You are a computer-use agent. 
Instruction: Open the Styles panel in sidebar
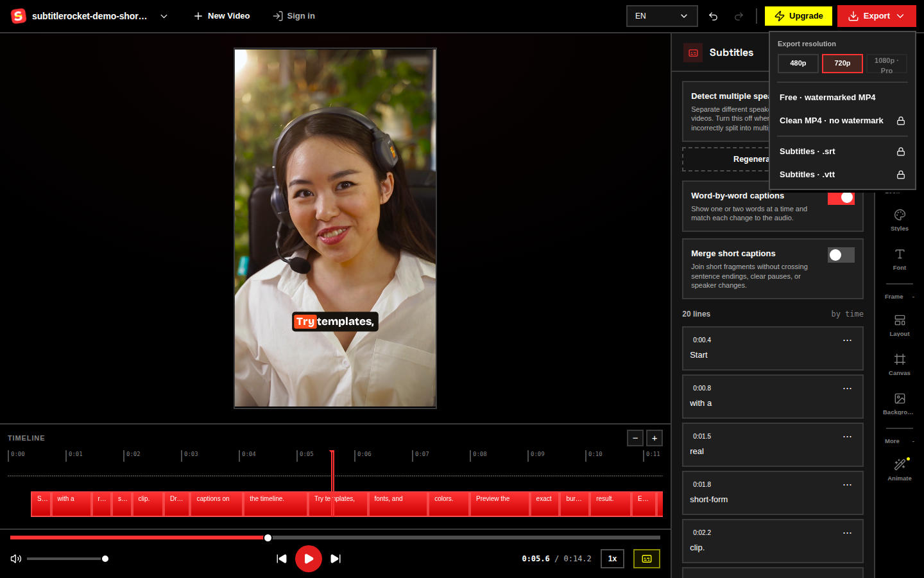tap(900, 220)
